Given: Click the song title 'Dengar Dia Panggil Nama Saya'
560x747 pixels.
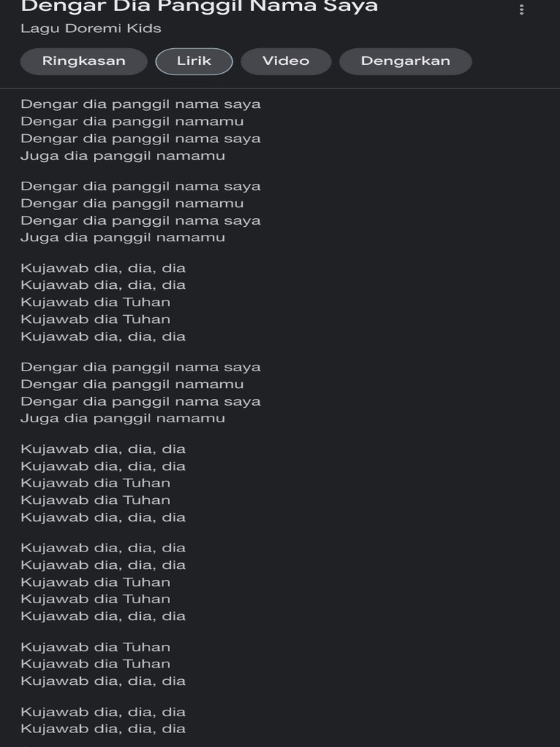Looking at the screenshot, I should point(199,7).
